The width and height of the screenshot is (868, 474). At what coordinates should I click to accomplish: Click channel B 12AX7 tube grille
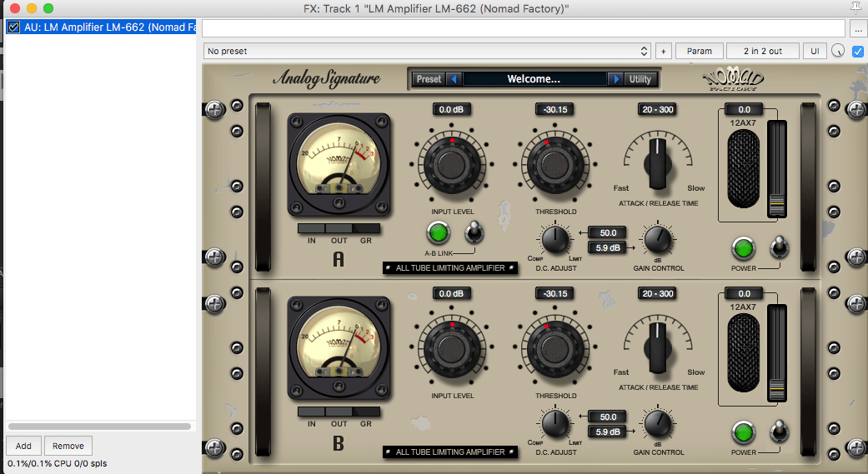click(x=744, y=353)
